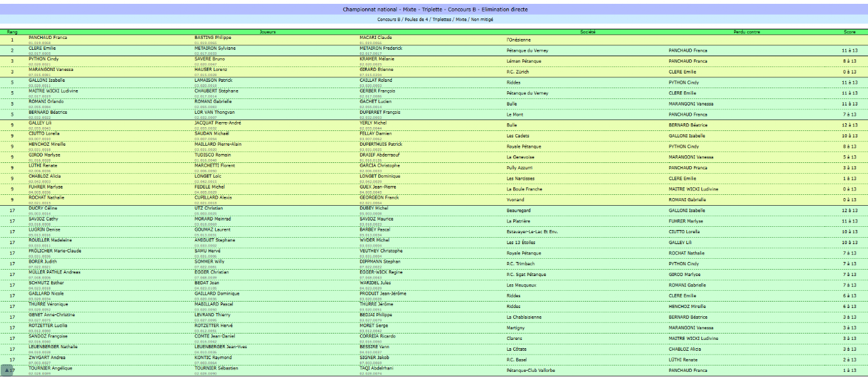
Task: Select player MACARI Claude
Action: tap(376, 38)
